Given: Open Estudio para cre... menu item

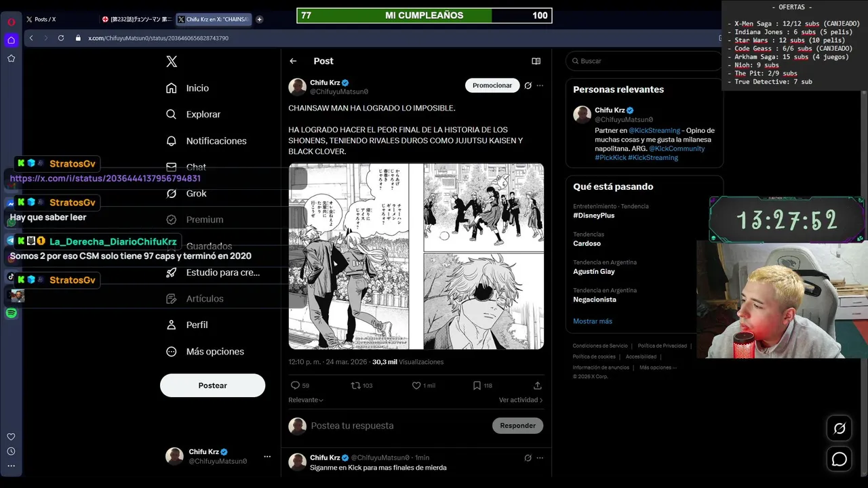Looking at the screenshot, I should (x=213, y=272).
